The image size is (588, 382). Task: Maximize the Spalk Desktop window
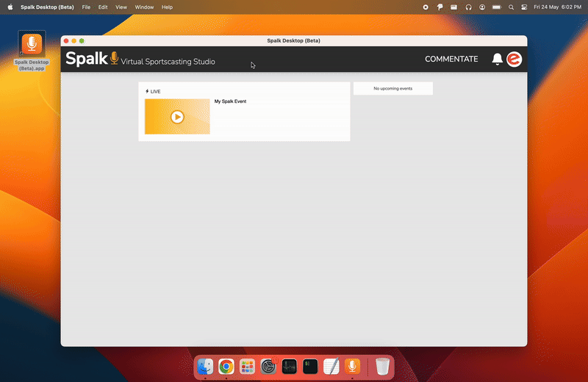click(x=82, y=41)
